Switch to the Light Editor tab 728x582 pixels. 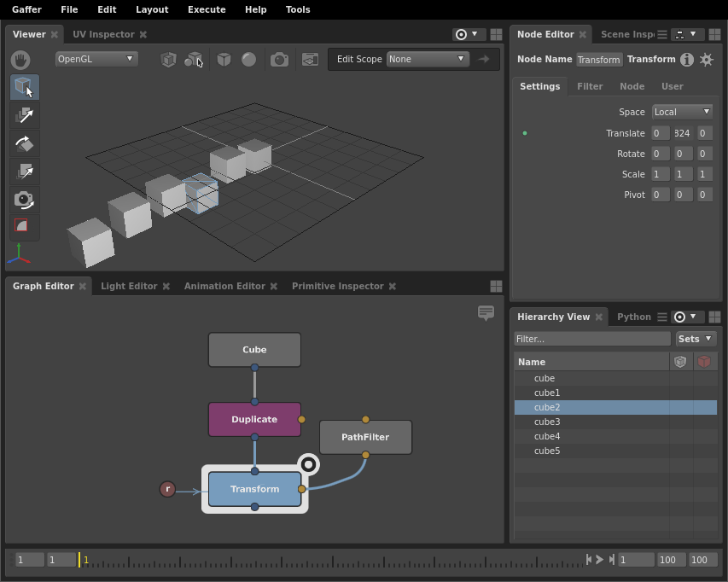[129, 286]
